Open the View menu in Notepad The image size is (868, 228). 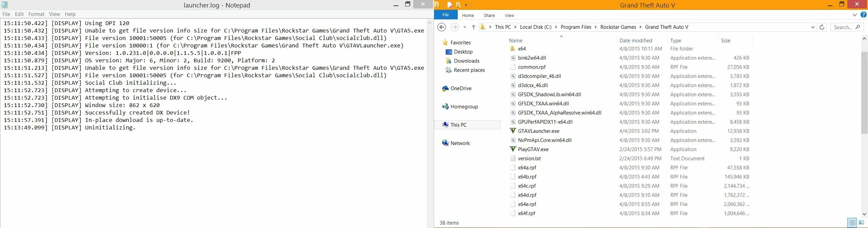click(x=54, y=14)
